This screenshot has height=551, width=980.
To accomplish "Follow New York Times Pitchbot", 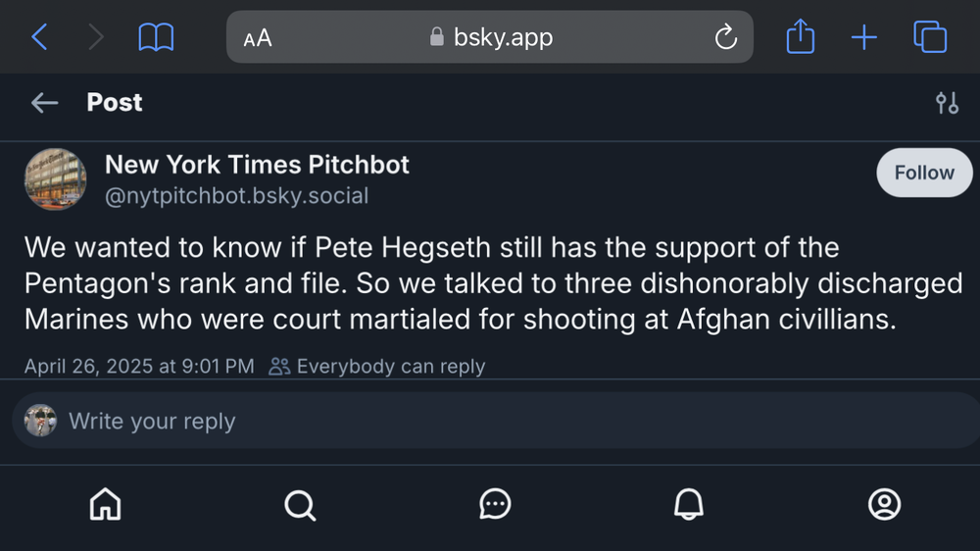I will click(x=923, y=173).
